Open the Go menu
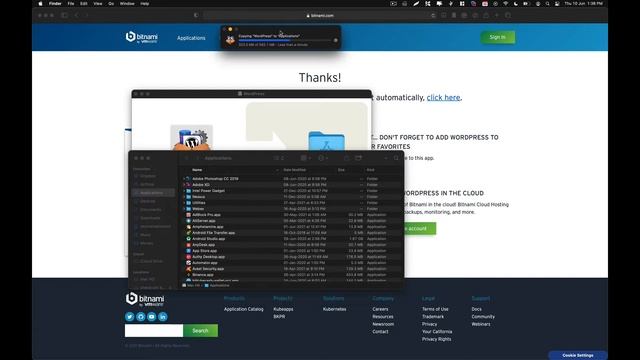This screenshot has width=640, height=360. pyautogui.click(x=111, y=4)
